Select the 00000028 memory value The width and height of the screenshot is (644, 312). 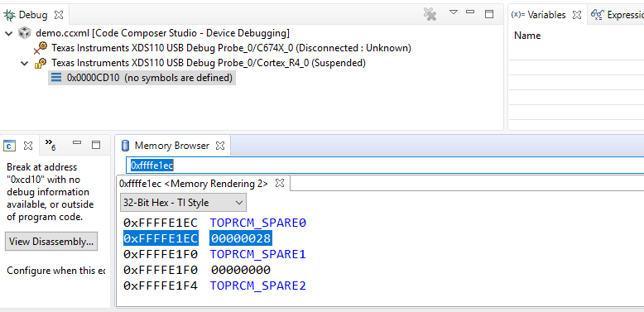[241, 238]
